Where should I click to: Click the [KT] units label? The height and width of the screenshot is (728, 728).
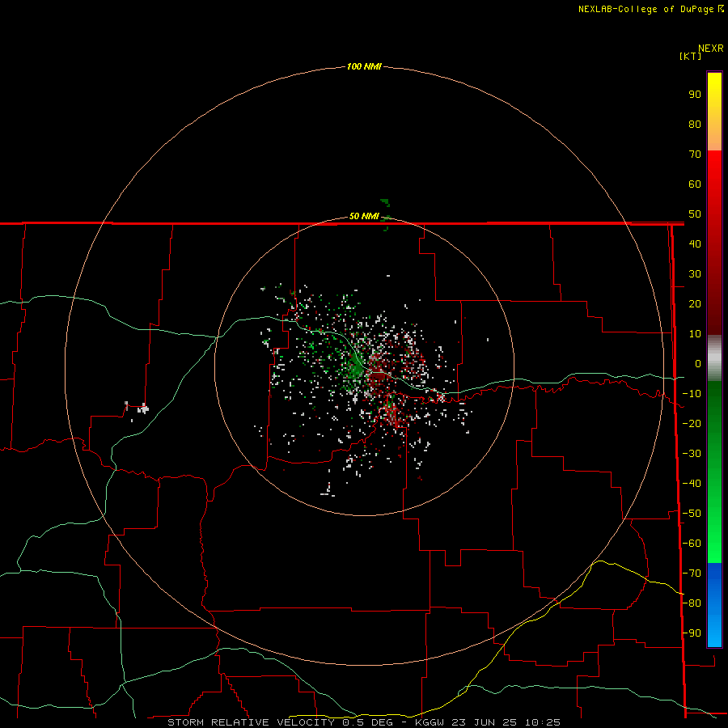click(x=690, y=56)
